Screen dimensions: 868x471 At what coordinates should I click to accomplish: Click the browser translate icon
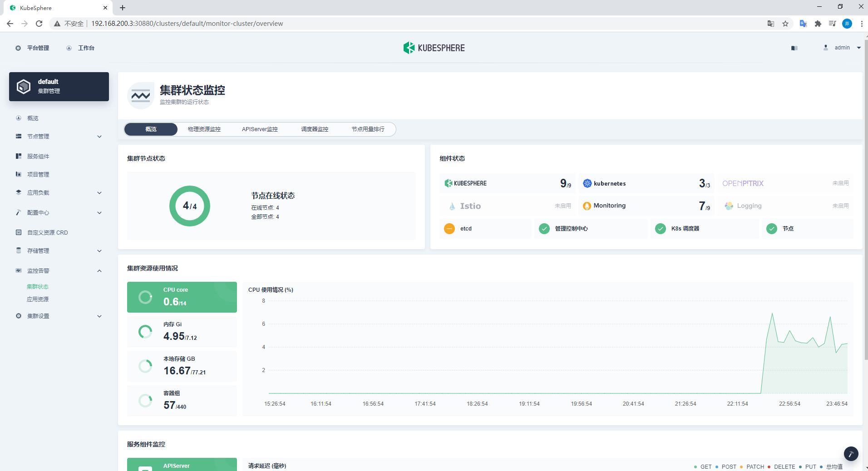[x=771, y=24]
